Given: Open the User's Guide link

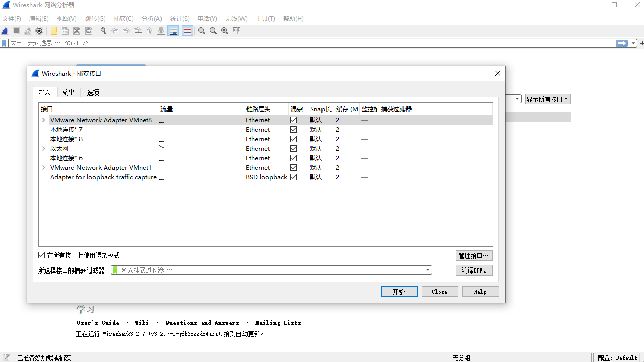Looking at the screenshot, I should 98,322.
